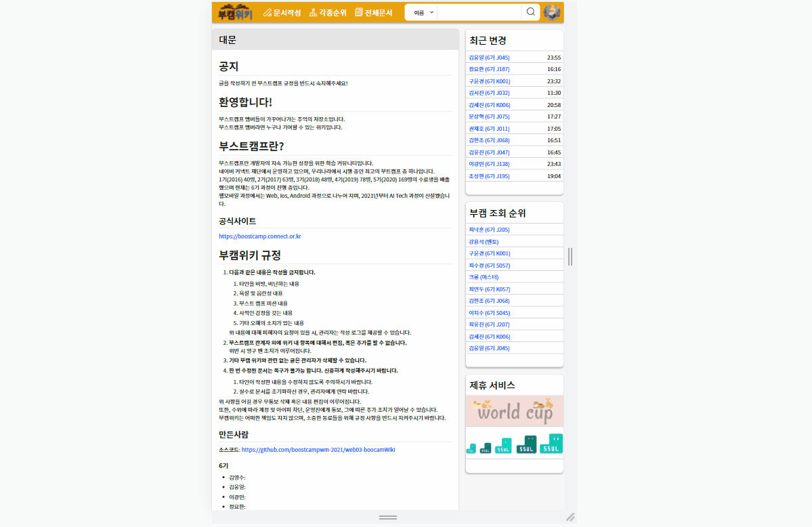The height and width of the screenshot is (527, 812).
Task: Select the 김영수: list item
Action: [237, 478]
